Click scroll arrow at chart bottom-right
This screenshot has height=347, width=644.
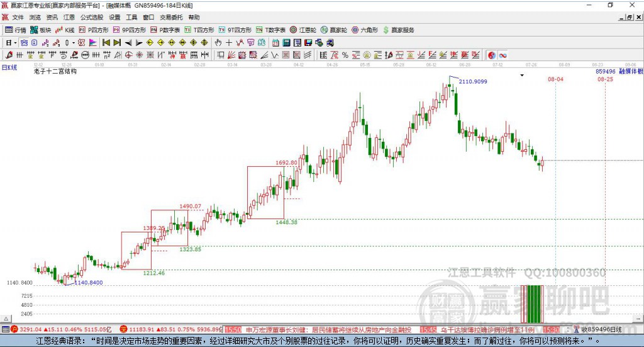(x=639, y=319)
